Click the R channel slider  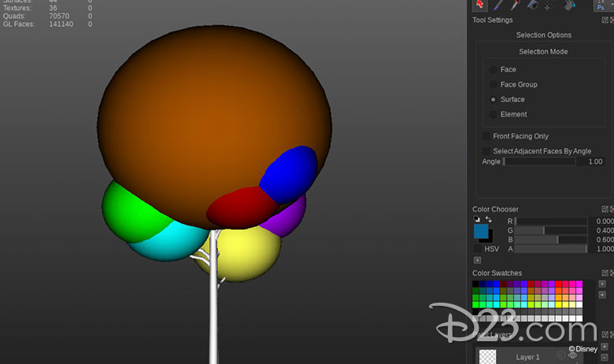pyautogui.click(x=550, y=221)
